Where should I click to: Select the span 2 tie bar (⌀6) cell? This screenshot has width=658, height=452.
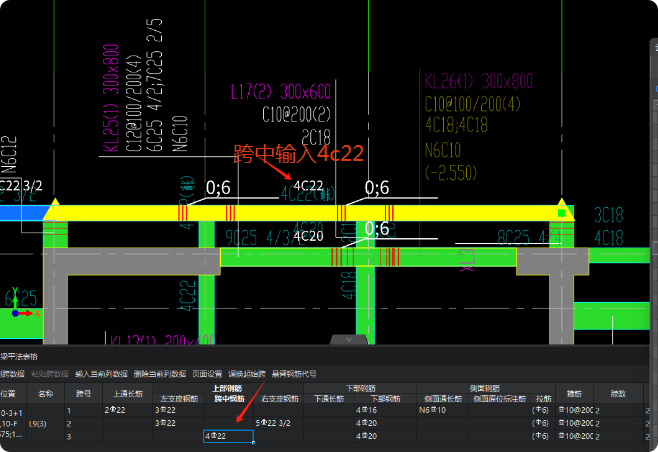[543, 423]
